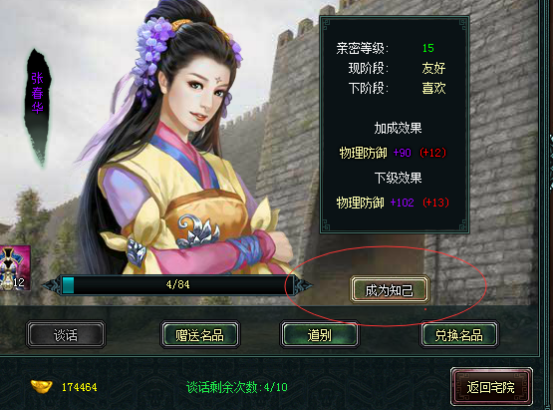
Task: Open 兑换名品 exchange button
Action: coord(459,334)
